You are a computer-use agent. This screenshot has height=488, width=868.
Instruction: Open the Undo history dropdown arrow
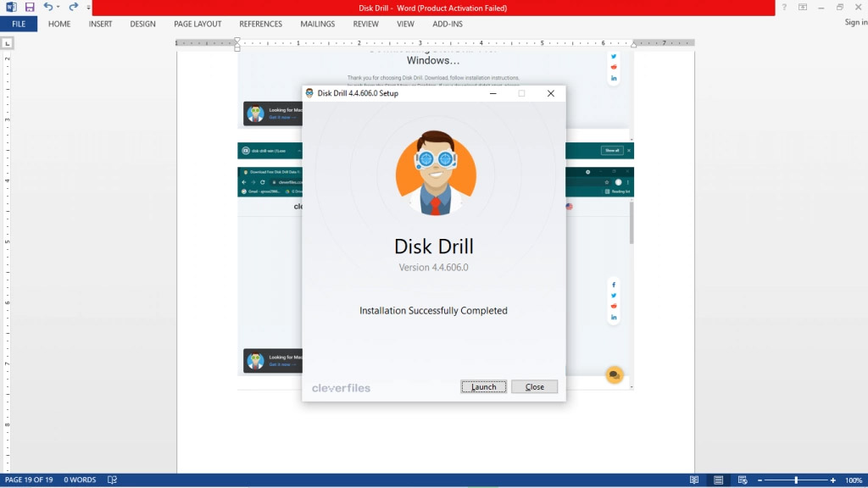(x=58, y=7)
